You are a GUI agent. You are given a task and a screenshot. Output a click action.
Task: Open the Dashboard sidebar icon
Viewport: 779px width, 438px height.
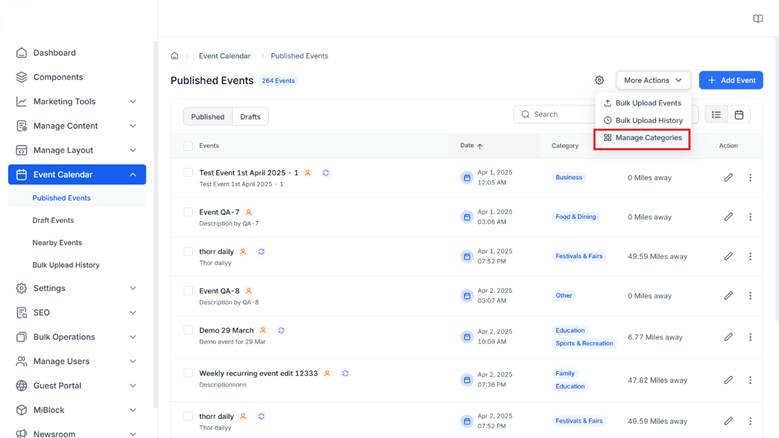[21, 53]
